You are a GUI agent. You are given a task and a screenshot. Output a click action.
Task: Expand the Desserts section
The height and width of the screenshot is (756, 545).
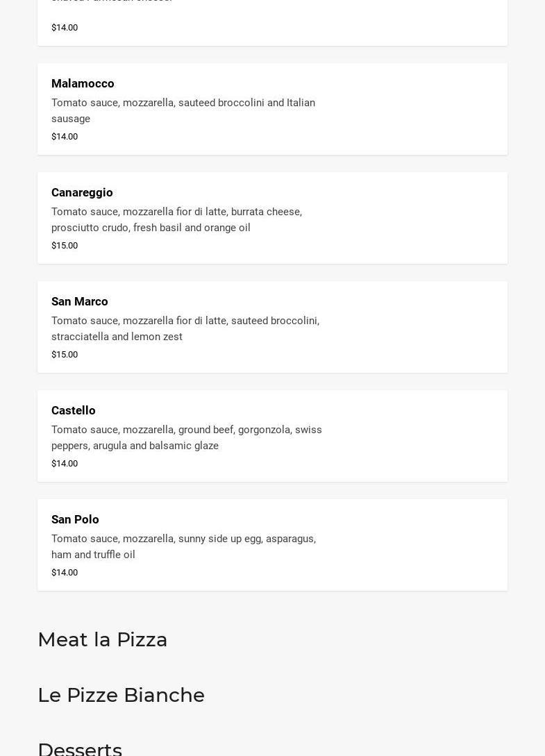point(80,748)
